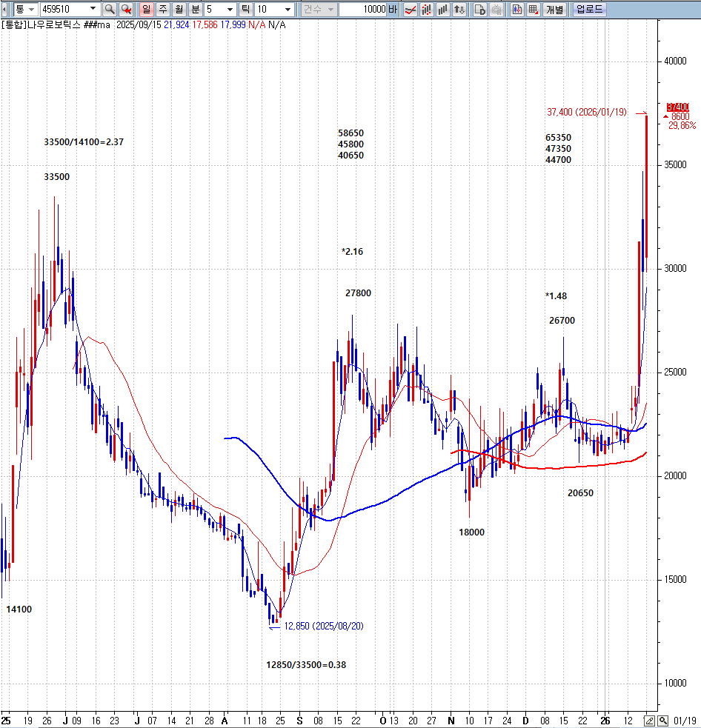The image size is (701, 728).
Task: Select the daily (일) period tab
Action: (x=146, y=10)
